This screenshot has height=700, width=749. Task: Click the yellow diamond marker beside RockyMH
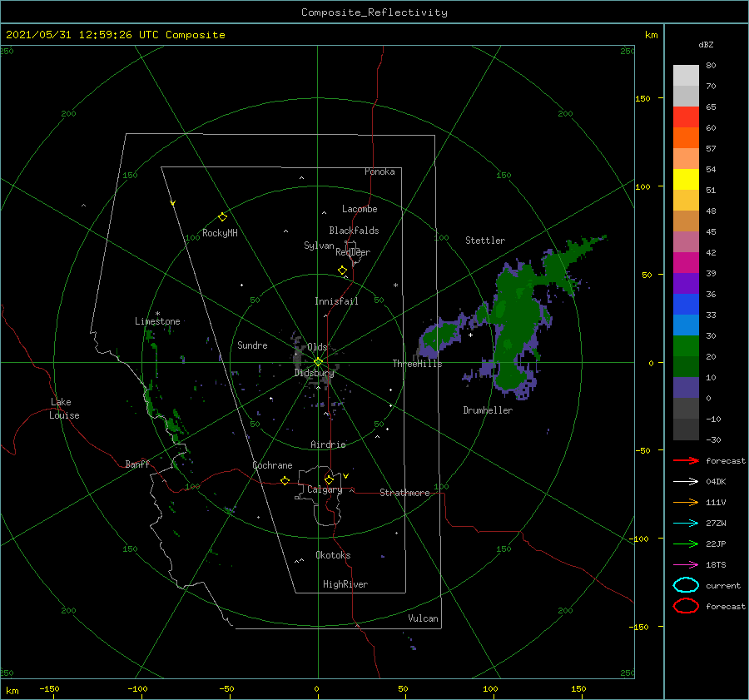click(222, 217)
